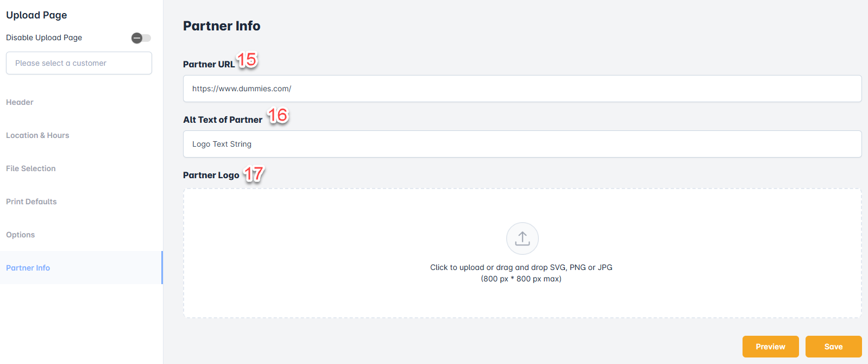This screenshot has height=364, width=868.
Task: Save the partner info settings
Action: [833, 347]
